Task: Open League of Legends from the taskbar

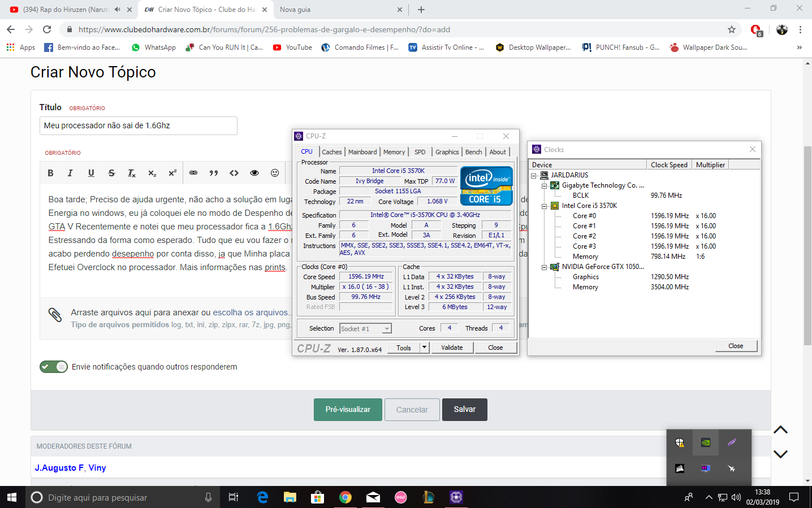Action: [429, 497]
